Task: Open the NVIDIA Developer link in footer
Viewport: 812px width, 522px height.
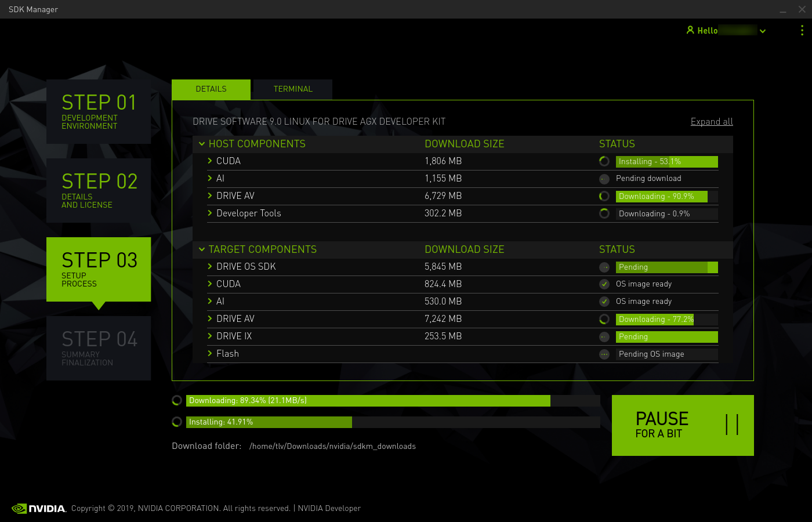Action: [328, 508]
